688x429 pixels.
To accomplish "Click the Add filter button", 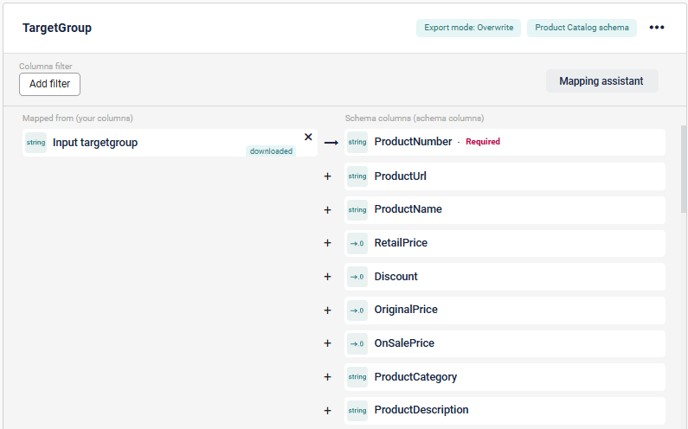I will coord(50,84).
